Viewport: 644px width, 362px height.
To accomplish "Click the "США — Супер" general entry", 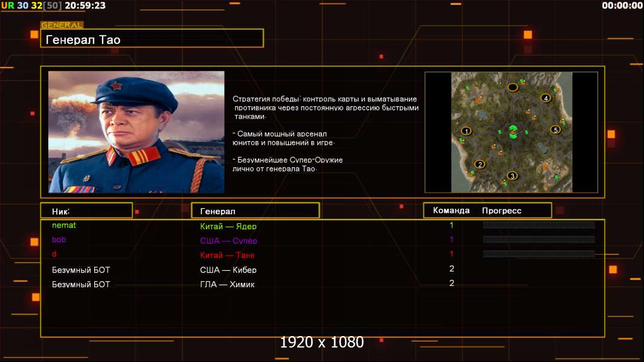I will click(x=228, y=241).
